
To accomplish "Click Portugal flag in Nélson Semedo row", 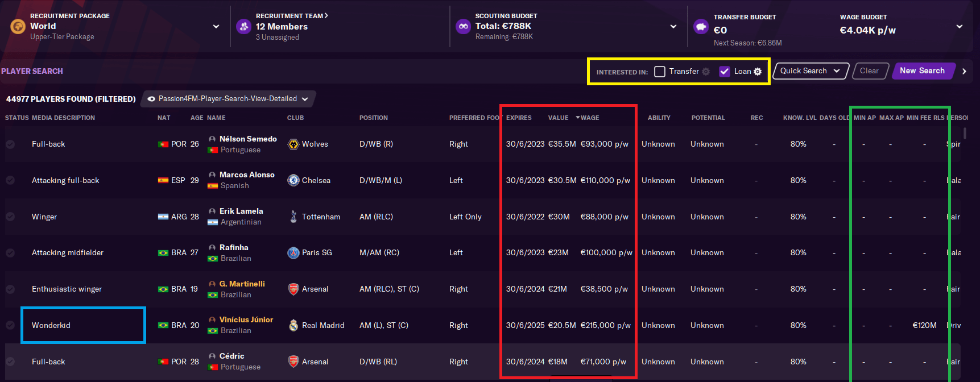I will pyautogui.click(x=163, y=144).
